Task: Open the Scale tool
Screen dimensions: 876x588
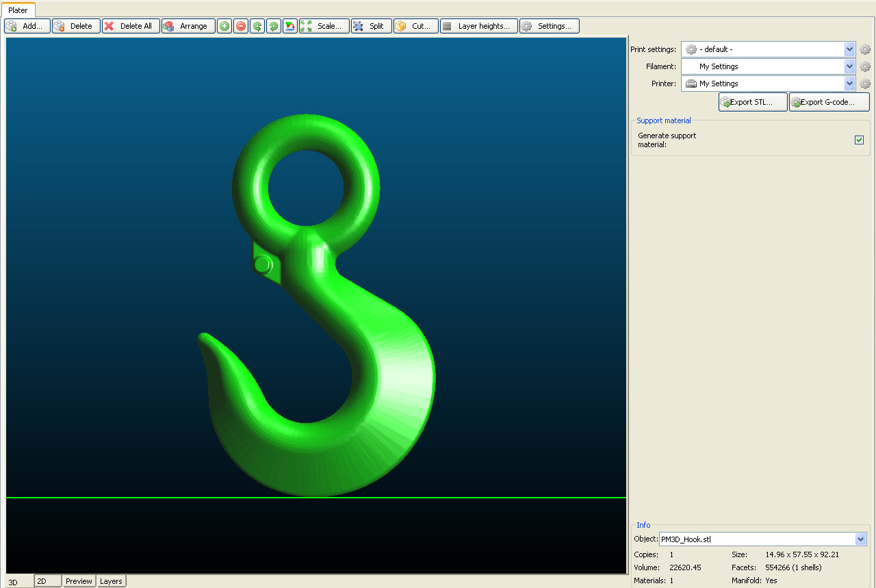Action: [323, 25]
